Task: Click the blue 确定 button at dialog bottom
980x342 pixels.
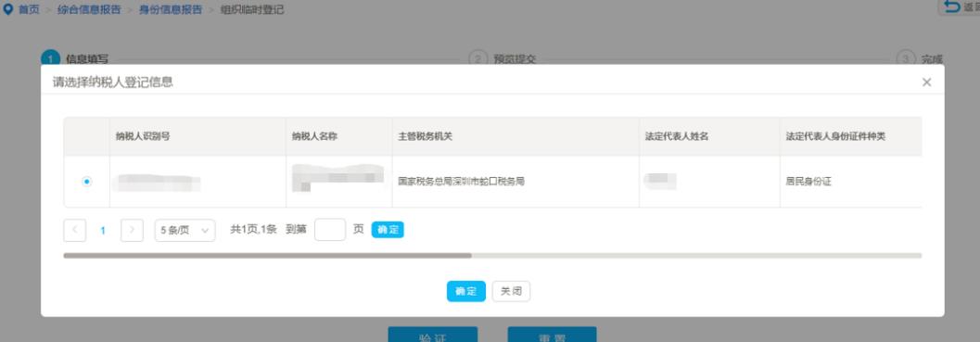Action: [x=466, y=291]
